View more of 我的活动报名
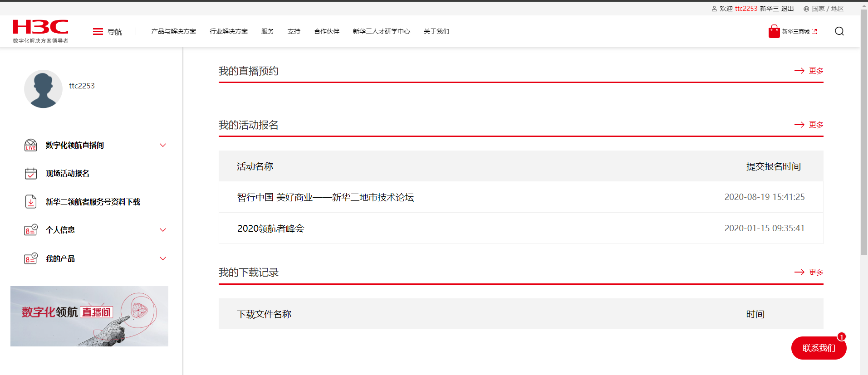 pos(816,125)
